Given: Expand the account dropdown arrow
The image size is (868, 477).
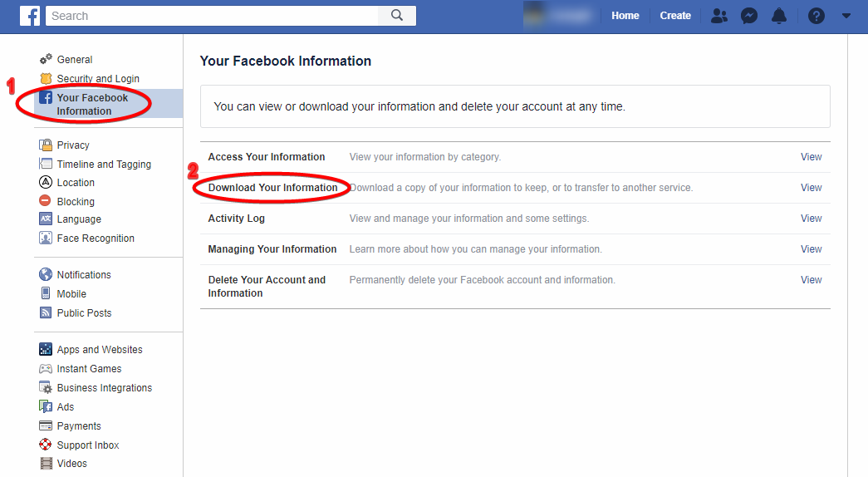Looking at the screenshot, I should [846, 16].
